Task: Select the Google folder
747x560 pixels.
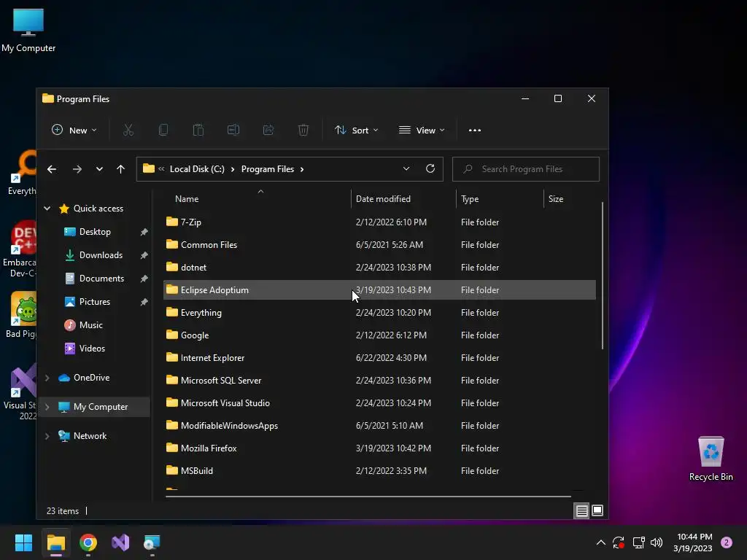Action: point(379,335)
